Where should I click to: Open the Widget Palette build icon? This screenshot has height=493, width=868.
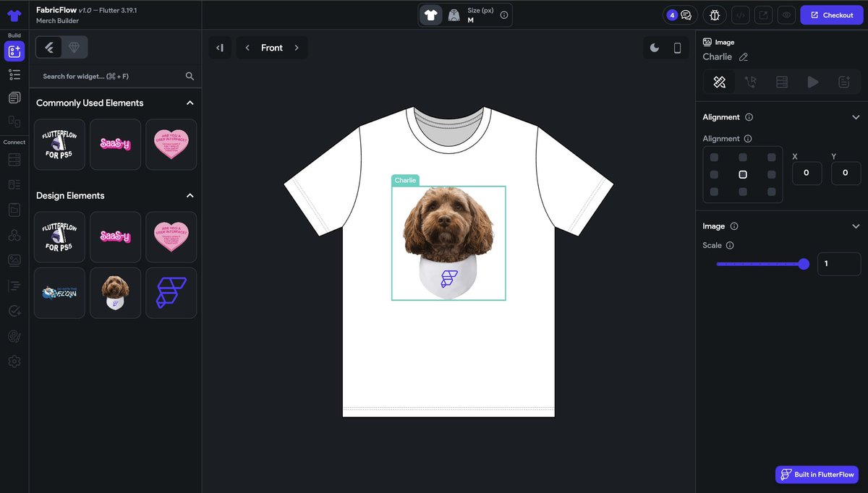pos(14,51)
